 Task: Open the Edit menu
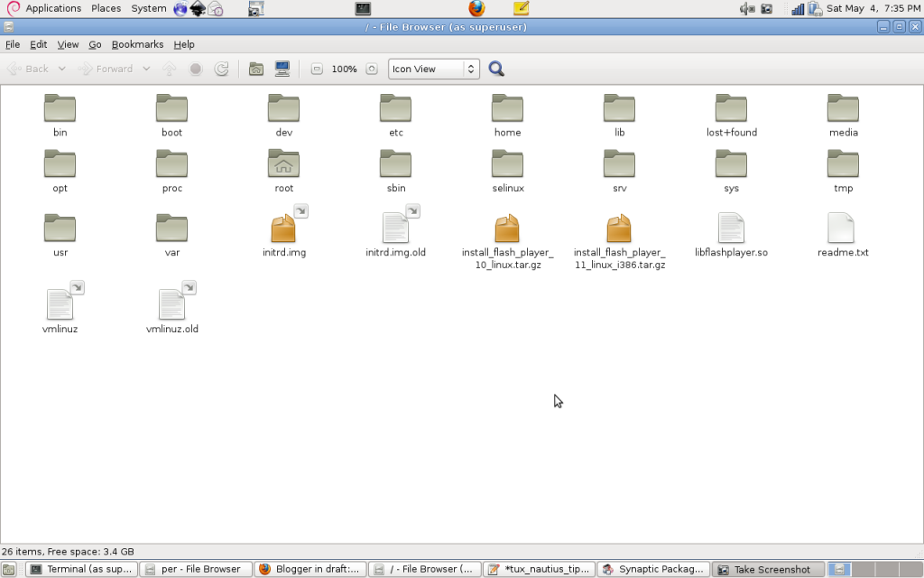[x=38, y=44]
